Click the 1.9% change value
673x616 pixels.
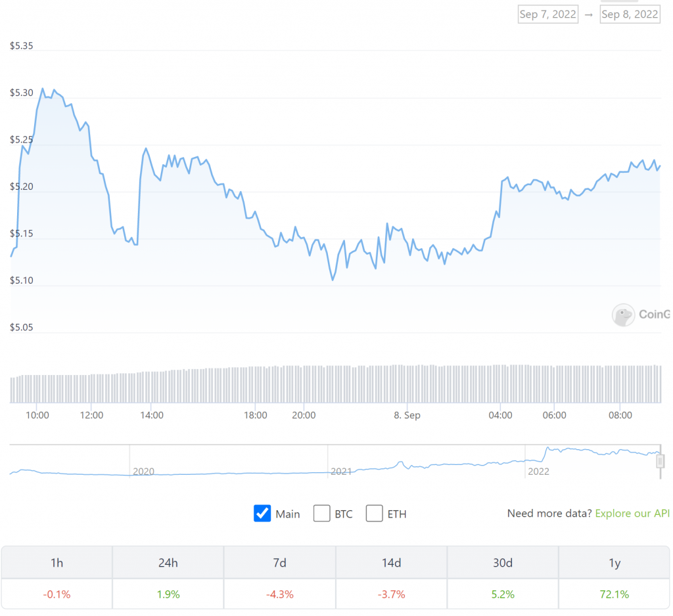[x=168, y=594]
